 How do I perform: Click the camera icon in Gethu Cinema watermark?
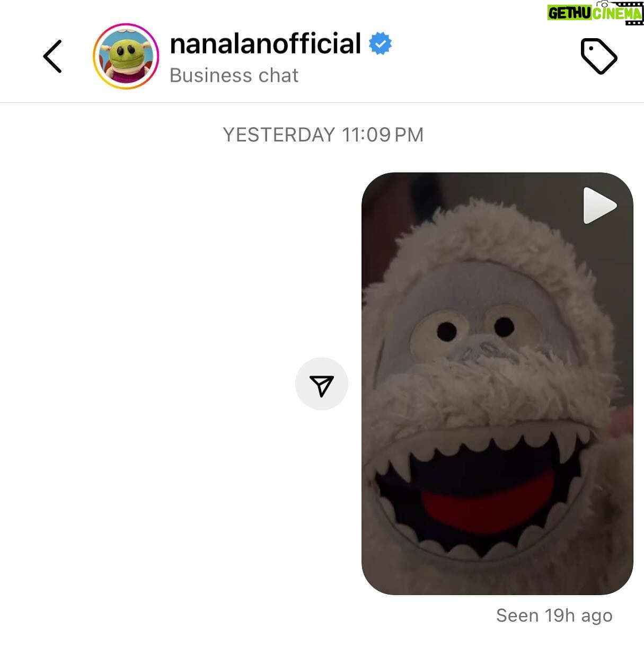click(x=604, y=4)
